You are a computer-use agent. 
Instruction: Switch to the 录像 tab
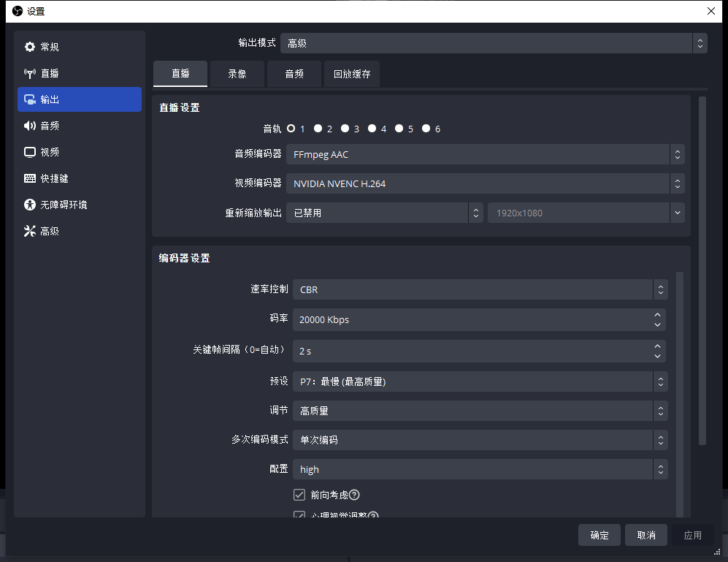[x=237, y=74]
